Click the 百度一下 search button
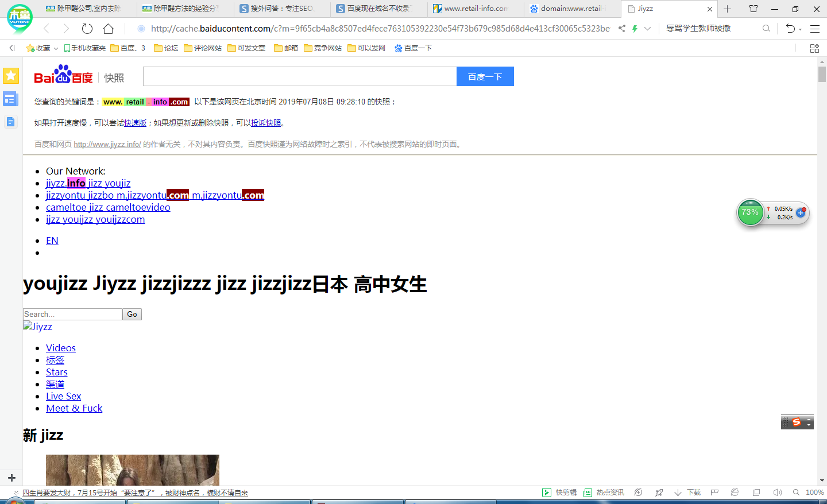Viewport: 827px width, 504px height. coord(485,76)
